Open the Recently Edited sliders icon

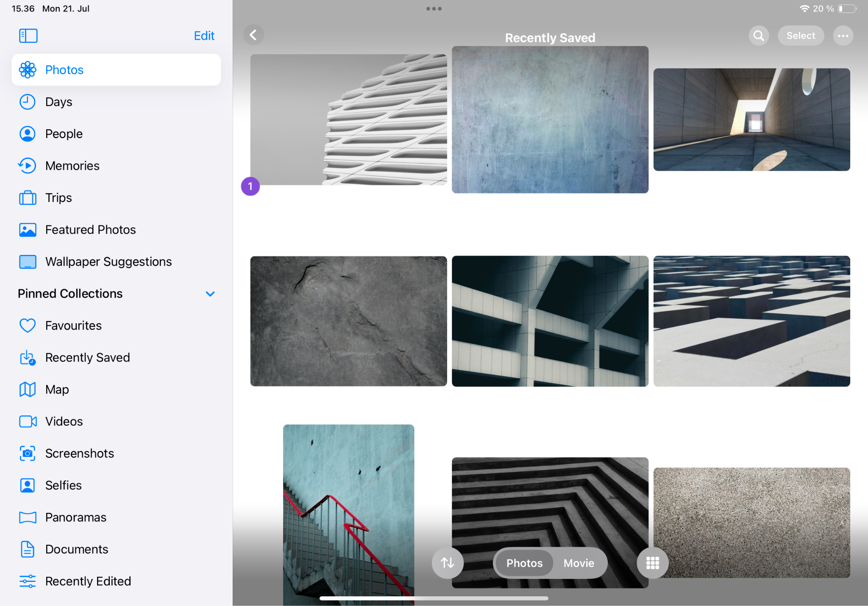coord(28,581)
